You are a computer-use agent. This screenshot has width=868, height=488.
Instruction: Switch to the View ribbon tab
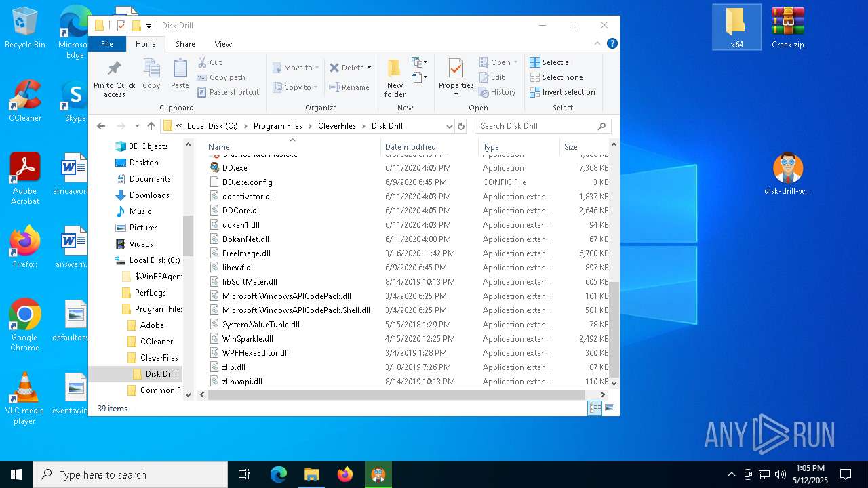coord(223,43)
